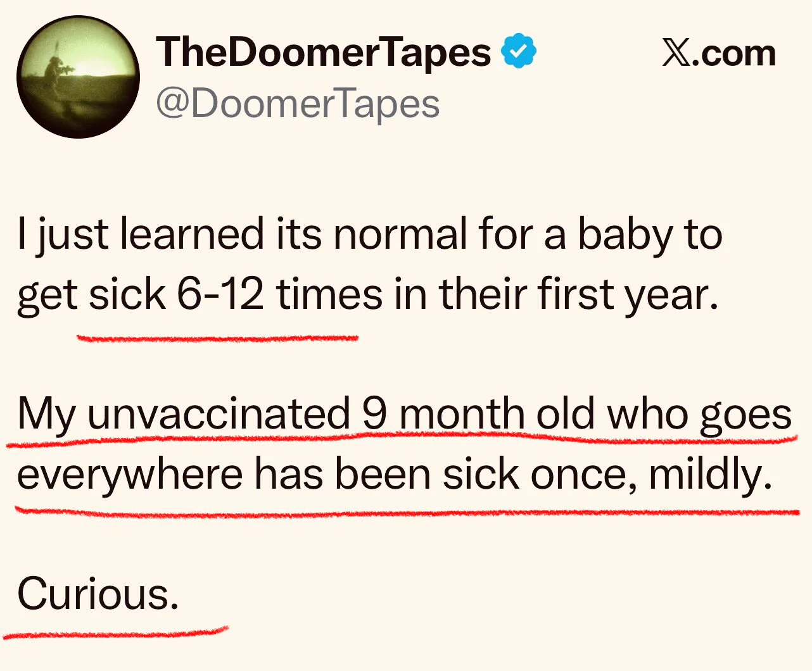Click the red underline beneath "Curious."
Screen dimensions: 812x671
click(115, 632)
